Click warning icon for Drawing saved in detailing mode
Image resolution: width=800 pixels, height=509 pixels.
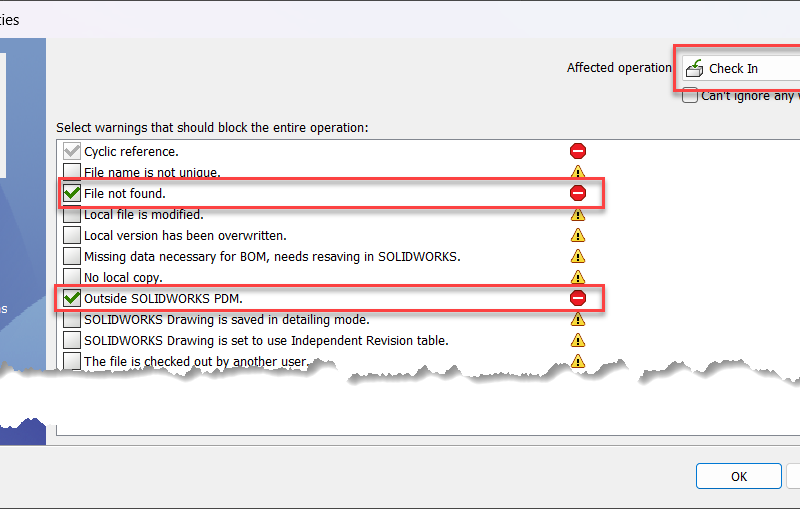point(577,319)
